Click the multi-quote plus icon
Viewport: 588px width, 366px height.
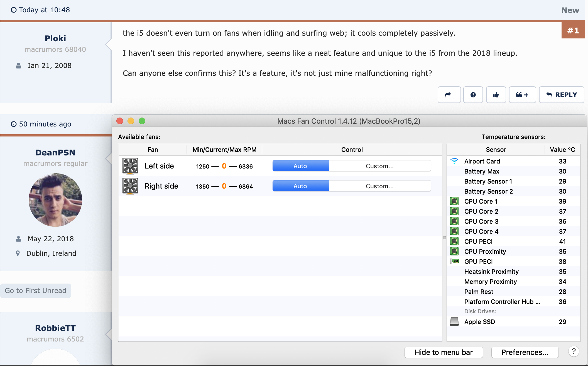[x=522, y=95]
